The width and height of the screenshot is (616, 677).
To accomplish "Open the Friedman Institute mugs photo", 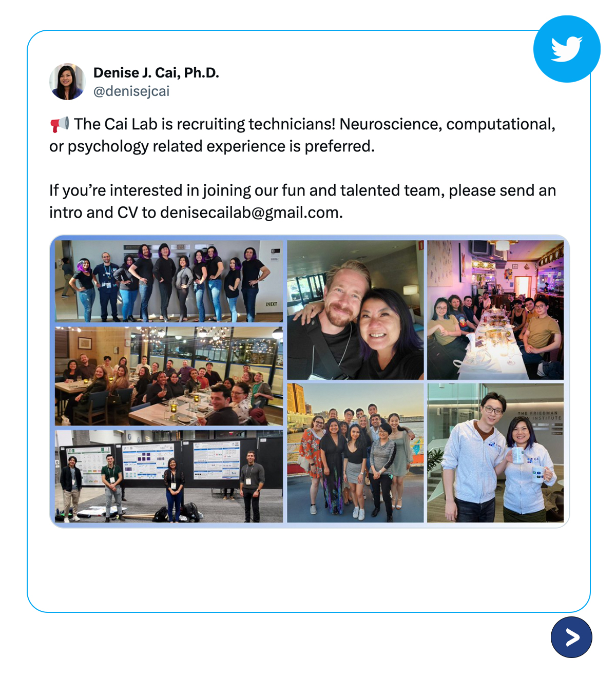I will (495, 453).
